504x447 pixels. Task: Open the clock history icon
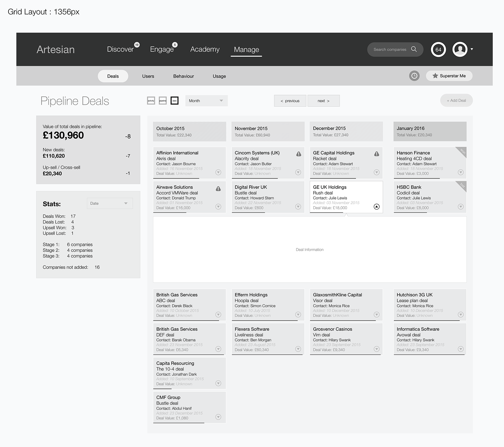414,76
